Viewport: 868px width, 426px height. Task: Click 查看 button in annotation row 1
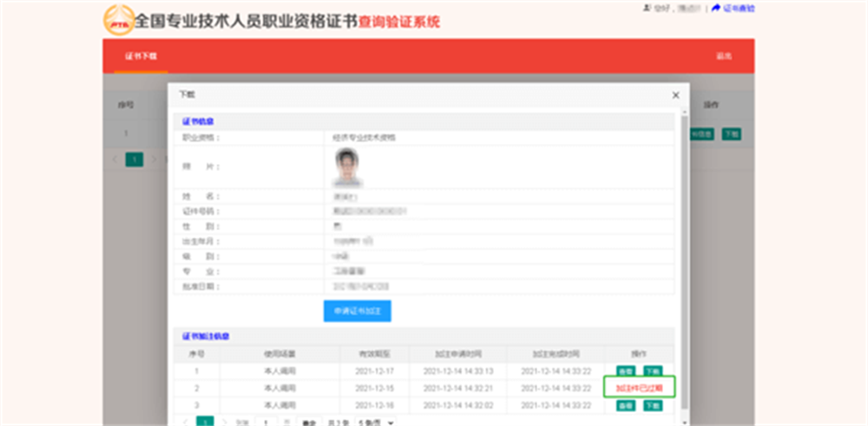click(626, 371)
